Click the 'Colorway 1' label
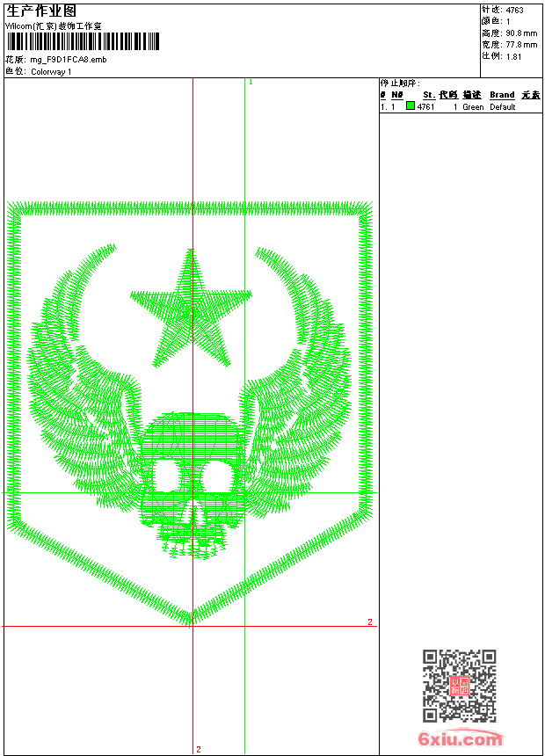The width and height of the screenshot is (545, 756). [x=52, y=71]
